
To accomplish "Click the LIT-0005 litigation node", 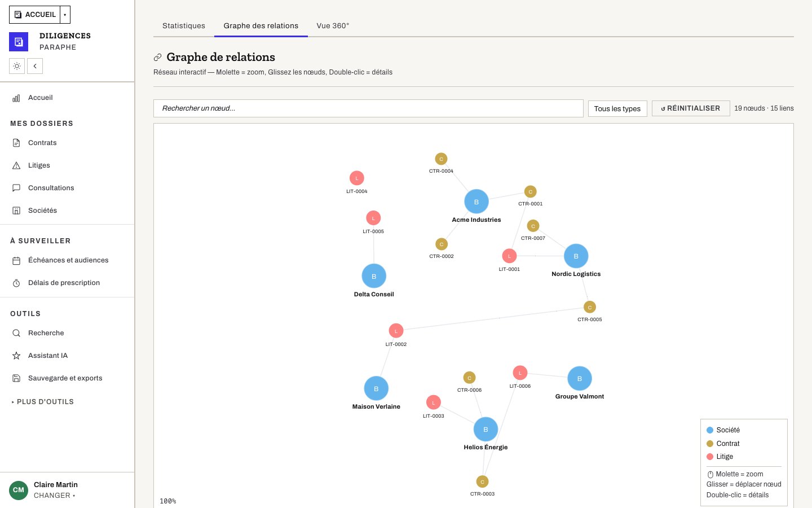I will [373, 218].
